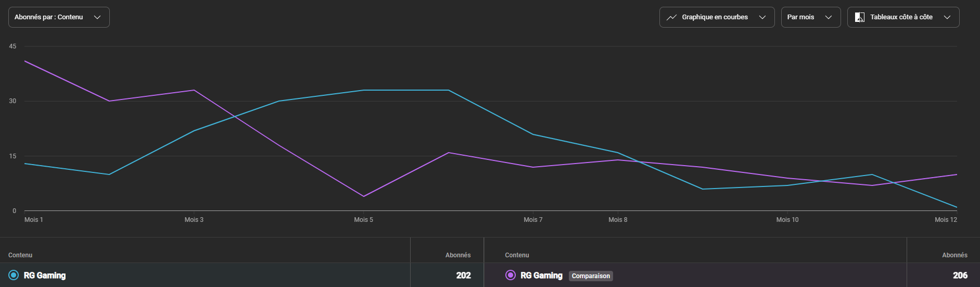Viewport: 980px width, 287px height.
Task: Click the chevron beside 'Graphique en courbes'
Action: 762,17
